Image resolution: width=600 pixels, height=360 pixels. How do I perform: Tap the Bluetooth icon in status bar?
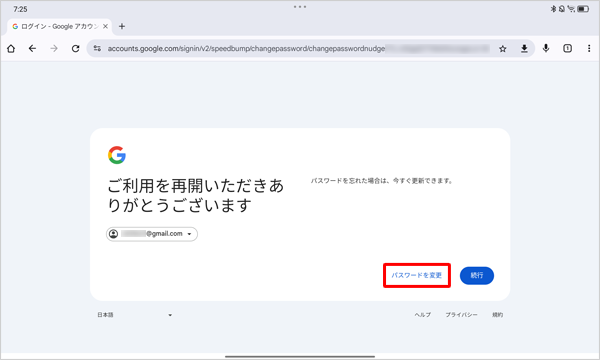coord(553,9)
